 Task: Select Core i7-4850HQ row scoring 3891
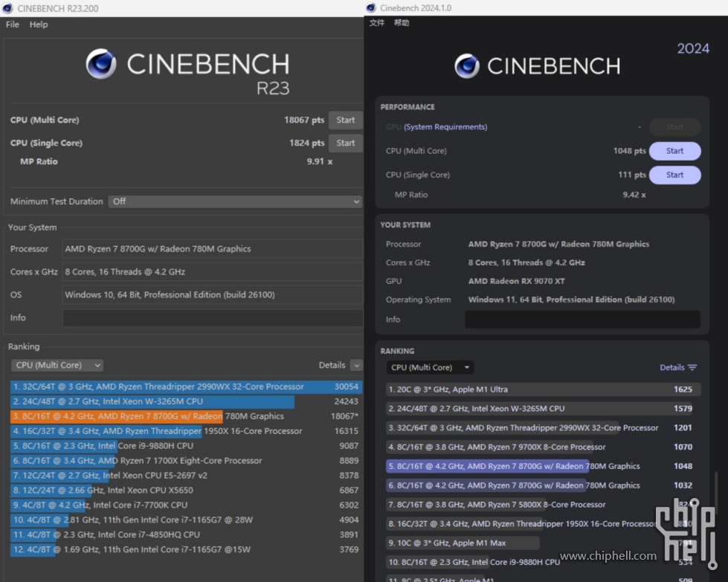pyautogui.click(x=186, y=534)
